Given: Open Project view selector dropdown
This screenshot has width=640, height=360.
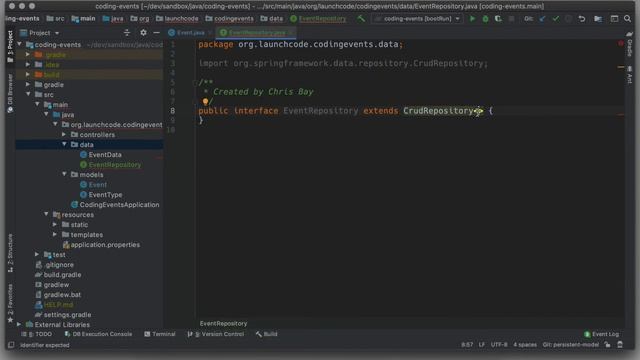Looking at the screenshot, I should click(40, 33).
